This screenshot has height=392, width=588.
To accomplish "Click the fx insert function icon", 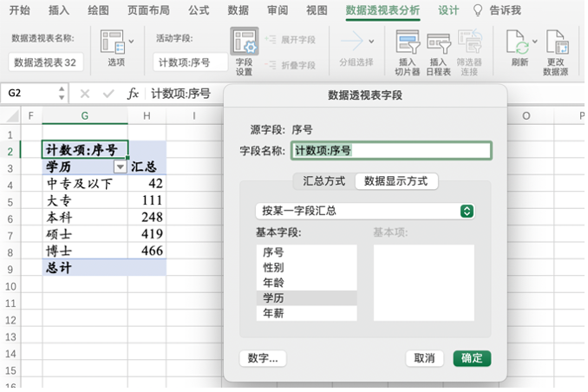I will (133, 94).
